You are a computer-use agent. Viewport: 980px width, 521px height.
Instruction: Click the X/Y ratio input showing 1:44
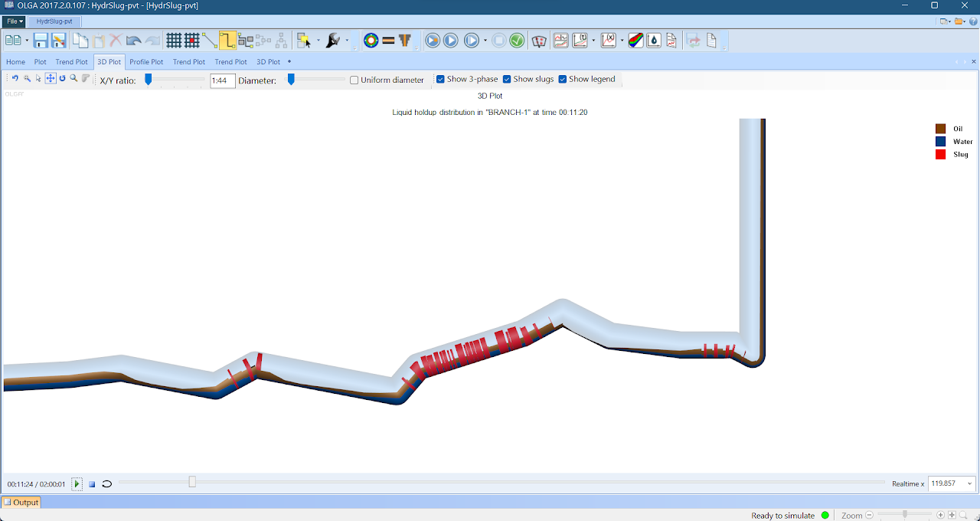click(x=223, y=80)
